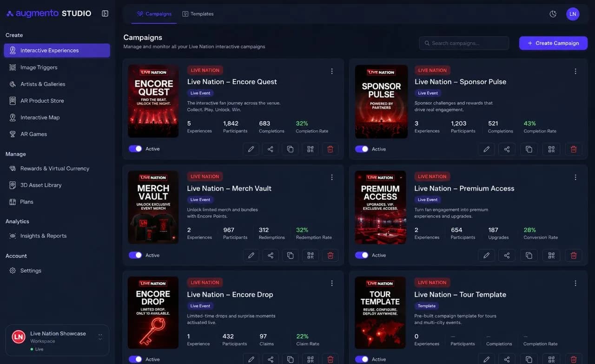Open the Merch Vault poster thumbnail

(153, 207)
